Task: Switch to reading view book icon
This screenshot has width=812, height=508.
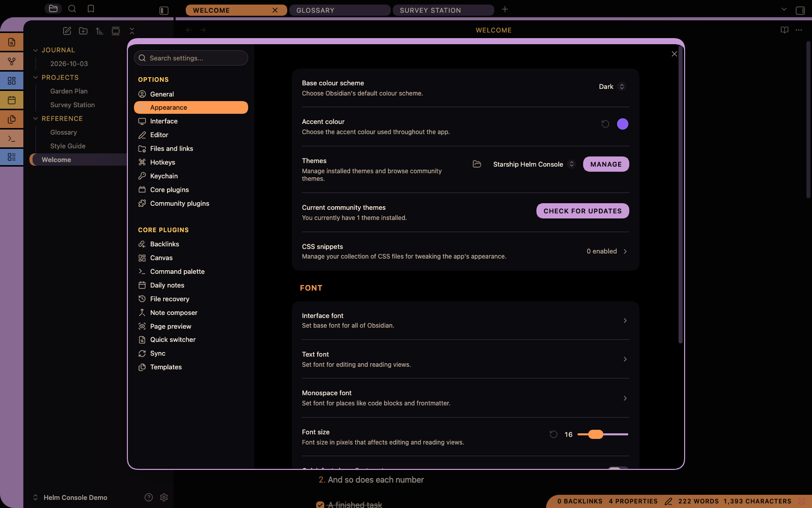Action: [785, 30]
